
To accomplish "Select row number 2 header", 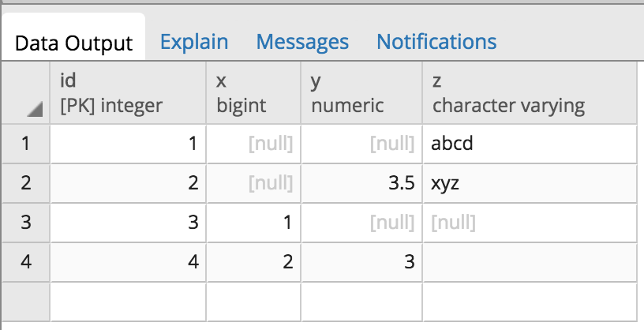I will [x=25, y=183].
